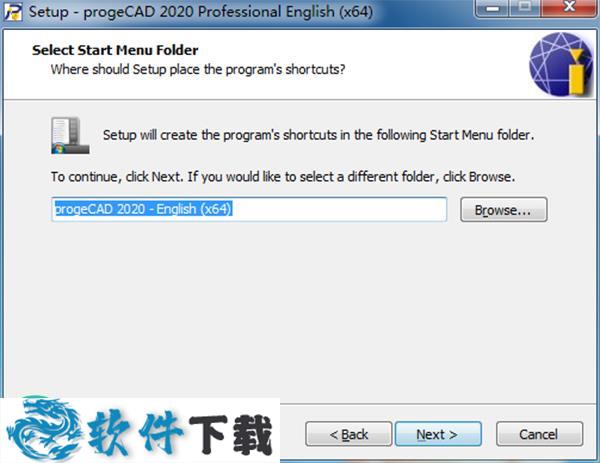Click the Start Menu folder icon
Screen dimensions: 600x463
(x=70, y=135)
